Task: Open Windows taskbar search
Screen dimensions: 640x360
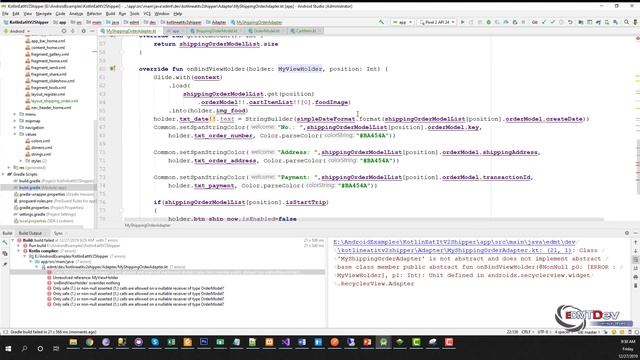Action: coord(24,349)
